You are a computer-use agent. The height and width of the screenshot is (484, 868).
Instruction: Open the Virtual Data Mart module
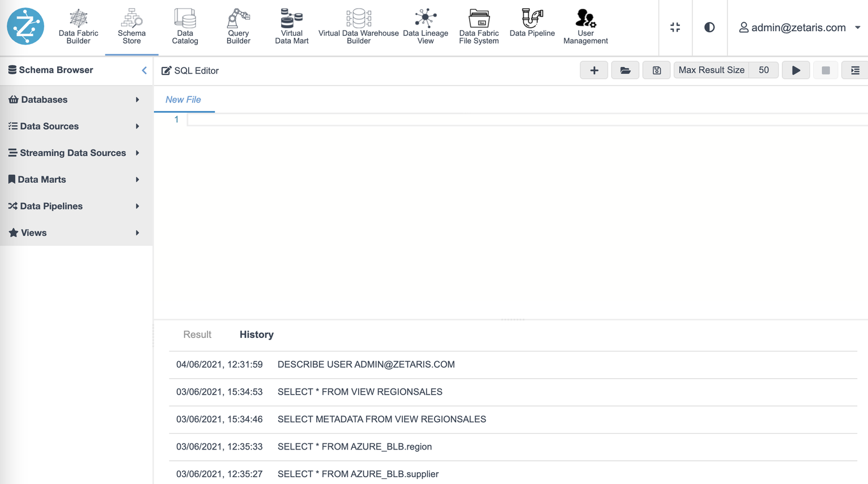[292, 27]
